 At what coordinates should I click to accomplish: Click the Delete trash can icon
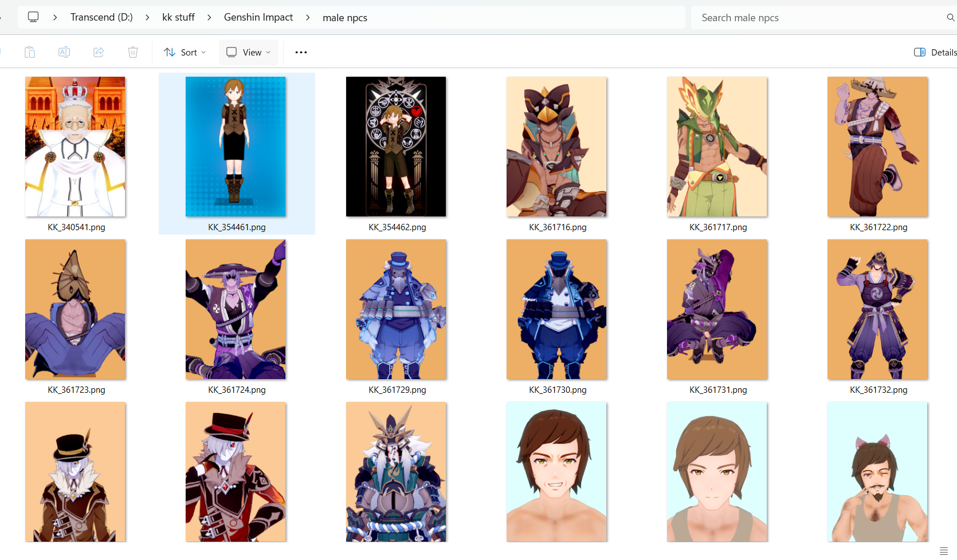[x=133, y=52]
